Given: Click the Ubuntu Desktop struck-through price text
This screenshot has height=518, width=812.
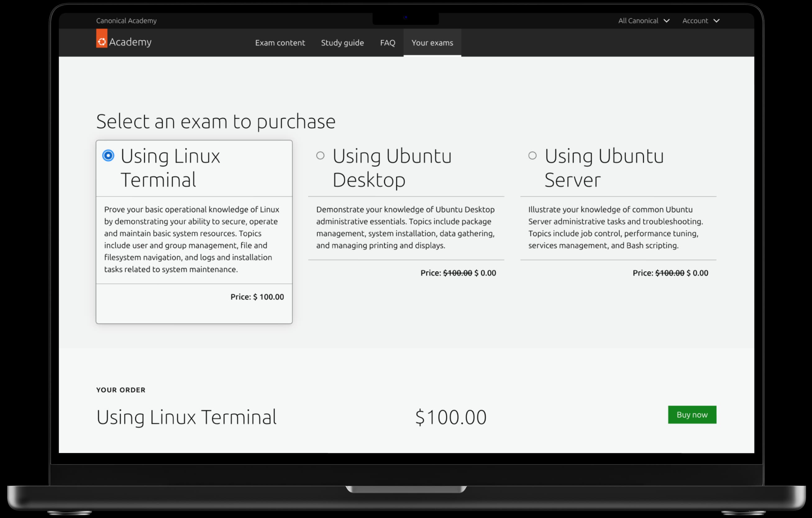Looking at the screenshot, I should (x=458, y=273).
